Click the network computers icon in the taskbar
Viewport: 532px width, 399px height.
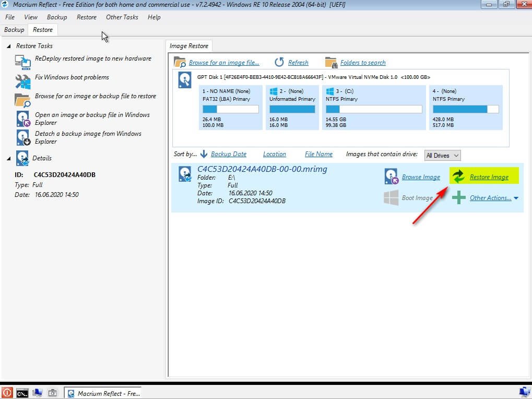pyautogui.click(x=37, y=393)
